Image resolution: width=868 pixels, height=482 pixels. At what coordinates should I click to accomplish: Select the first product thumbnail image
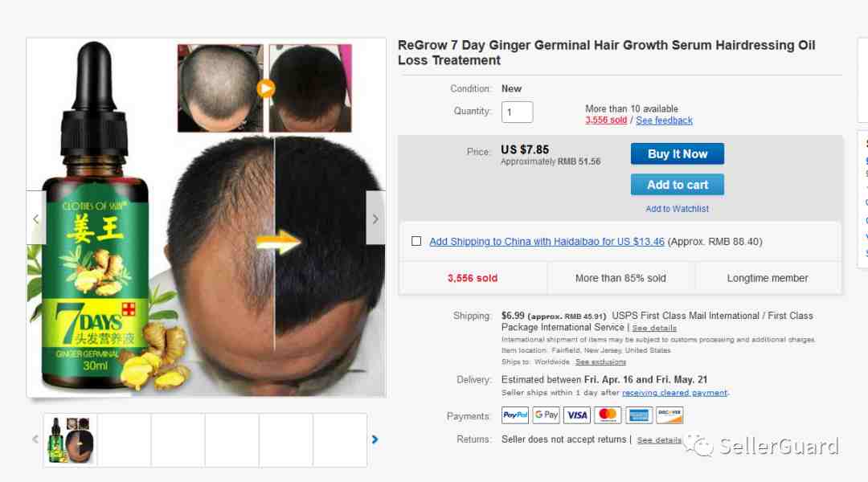pyautogui.click(x=70, y=440)
